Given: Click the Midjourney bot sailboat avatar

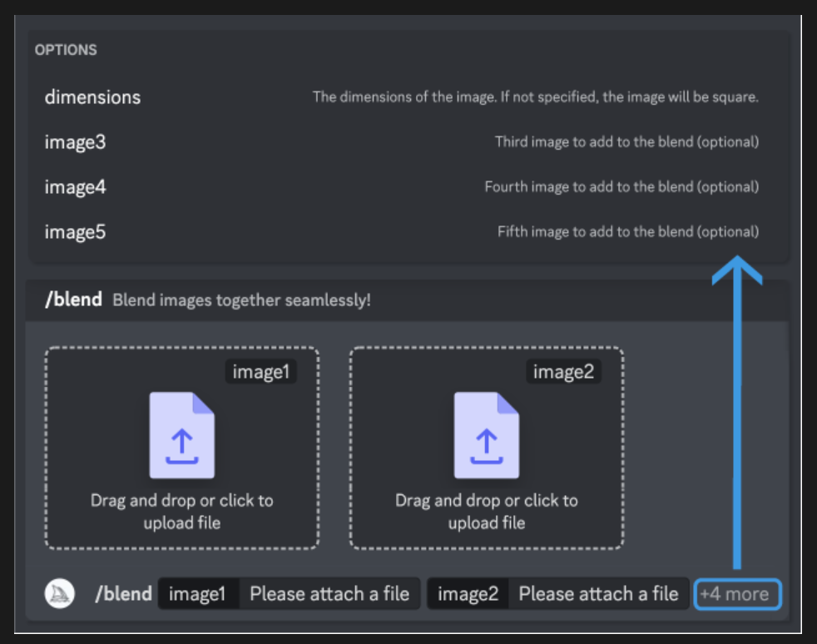Looking at the screenshot, I should click(59, 593).
